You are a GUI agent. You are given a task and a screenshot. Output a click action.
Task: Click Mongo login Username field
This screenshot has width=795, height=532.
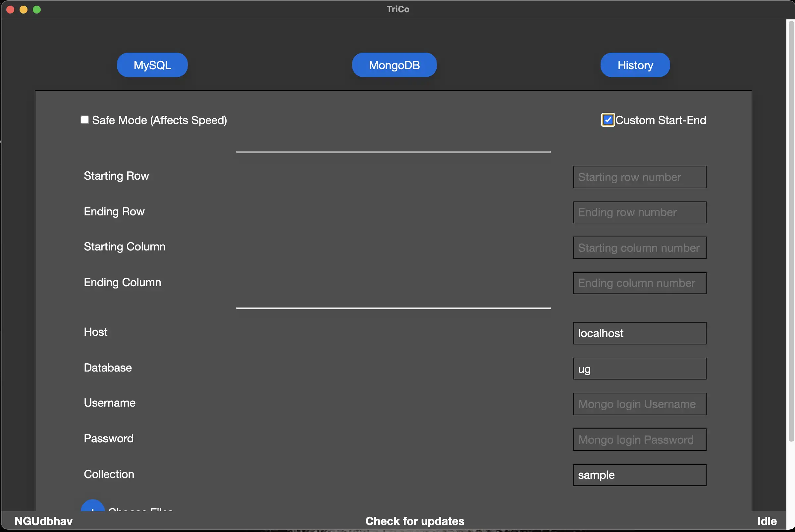(x=639, y=404)
